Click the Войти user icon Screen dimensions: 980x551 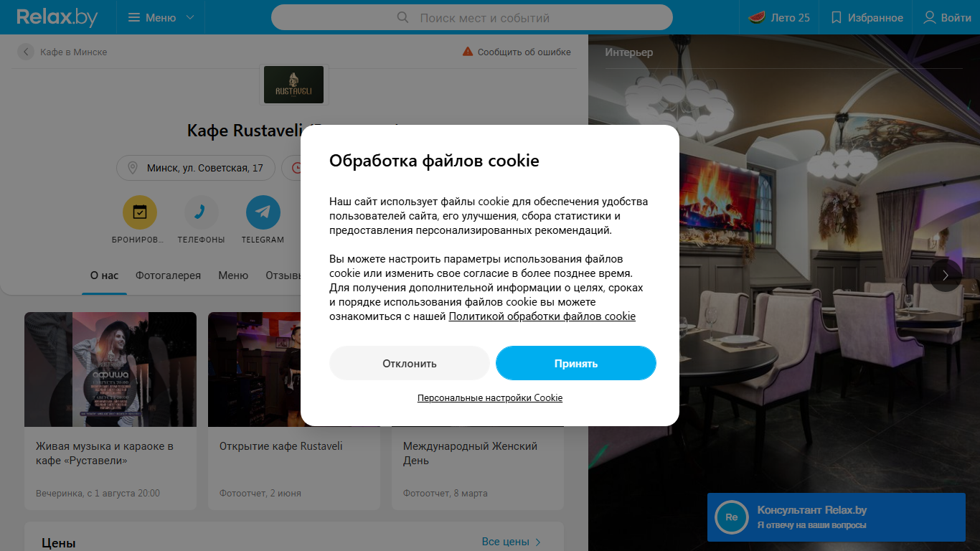[x=930, y=17]
